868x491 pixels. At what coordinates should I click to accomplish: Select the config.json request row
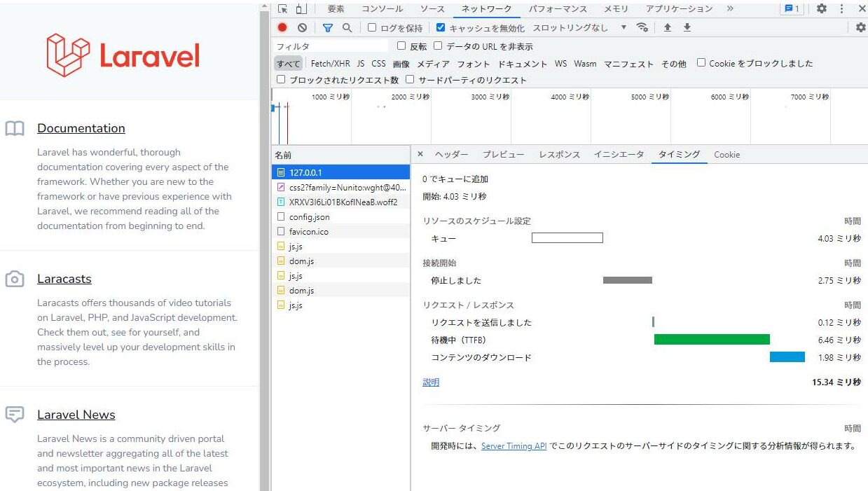(340, 217)
